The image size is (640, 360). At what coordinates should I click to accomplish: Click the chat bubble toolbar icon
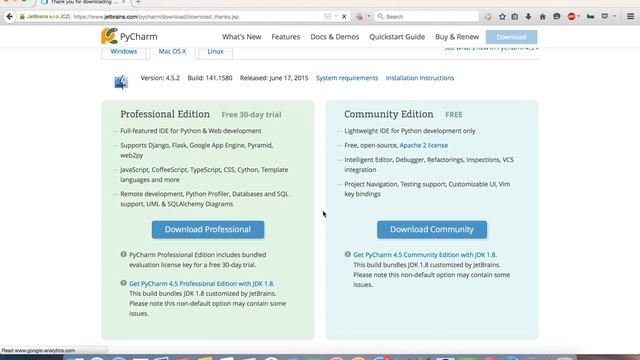tap(557, 17)
